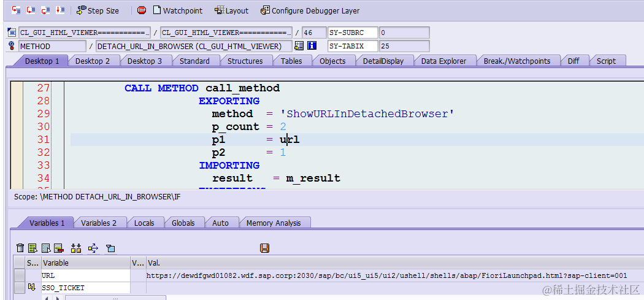Click the trash can delete icon
The width and height of the screenshot is (644, 300).
click(20, 248)
